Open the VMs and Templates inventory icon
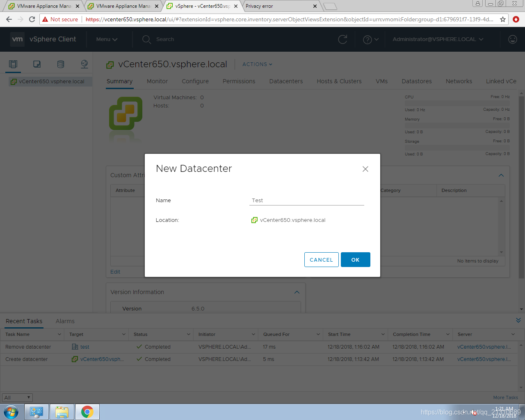The image size is (525, 420). tap(37, 64)
